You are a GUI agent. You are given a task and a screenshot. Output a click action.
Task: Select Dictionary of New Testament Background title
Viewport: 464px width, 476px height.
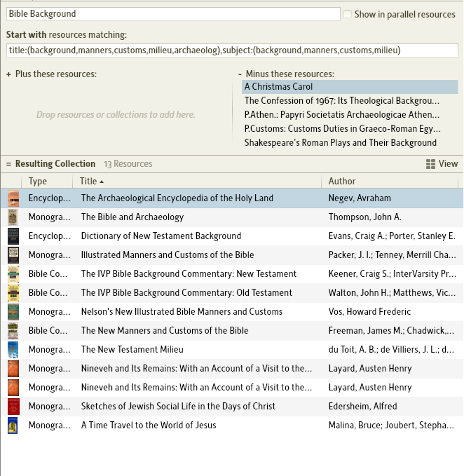(x=161, y=236)
